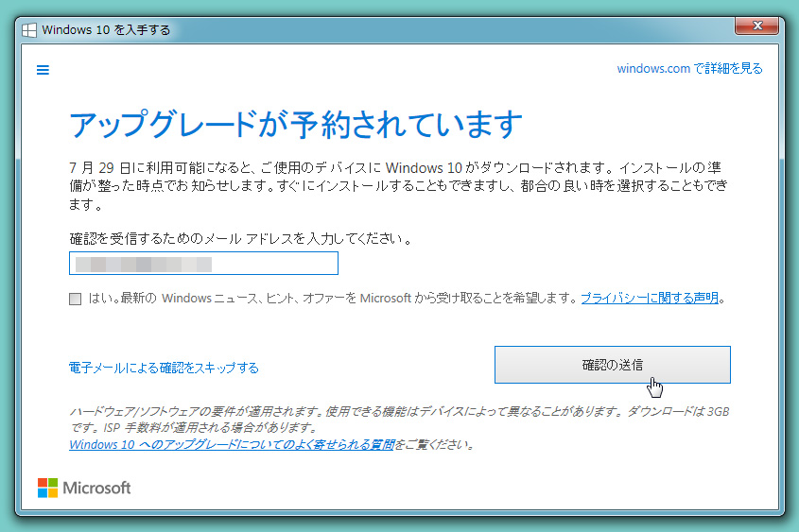This screenshot has width=799, height=532.
Task: Click the four-color Microsoft logo squares
Action: click(x=47, y=488)
